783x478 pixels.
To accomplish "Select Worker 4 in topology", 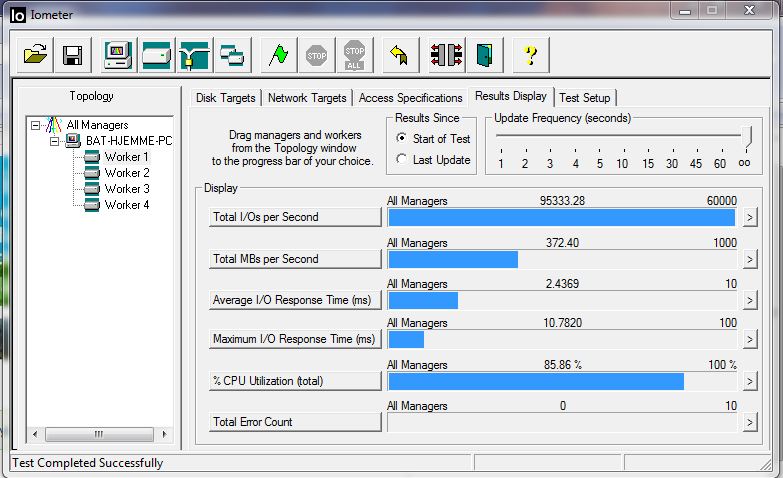I will coord(127,205).
